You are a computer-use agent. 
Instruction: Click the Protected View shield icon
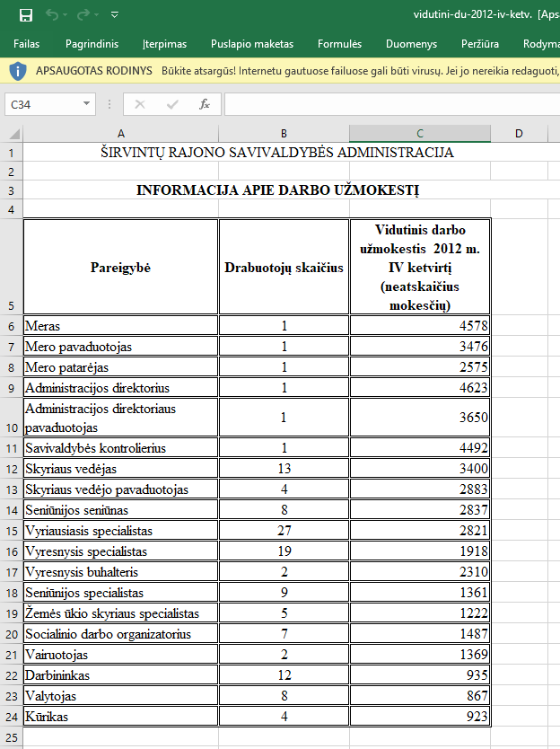tap(18, 70)
